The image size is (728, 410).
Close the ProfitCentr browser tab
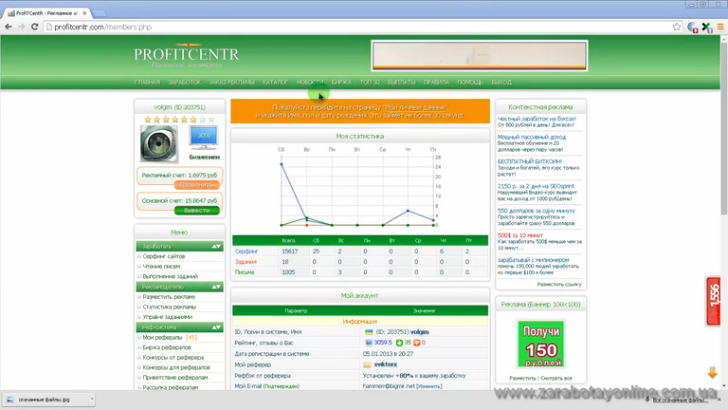coord(84,13)
